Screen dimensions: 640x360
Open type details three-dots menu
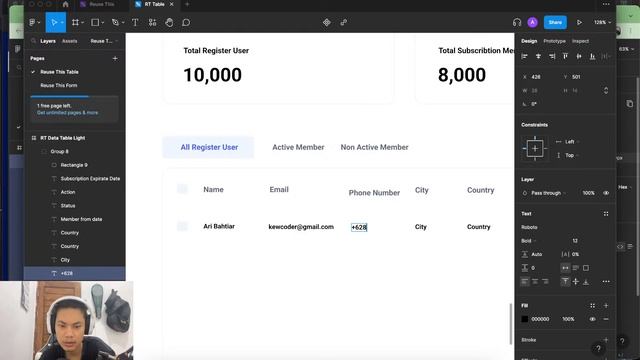point(606,281)
